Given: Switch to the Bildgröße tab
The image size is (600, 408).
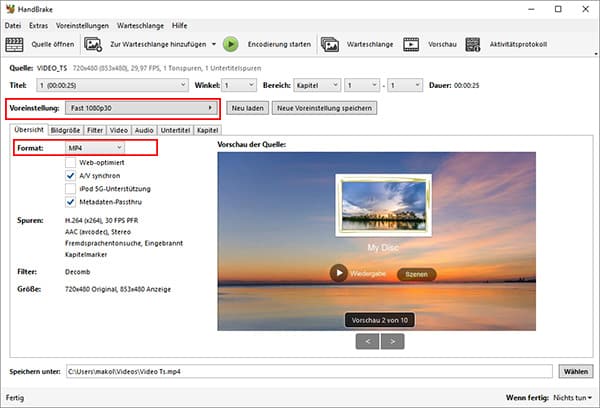Looking at the screenshot, I should pos(65,130).
